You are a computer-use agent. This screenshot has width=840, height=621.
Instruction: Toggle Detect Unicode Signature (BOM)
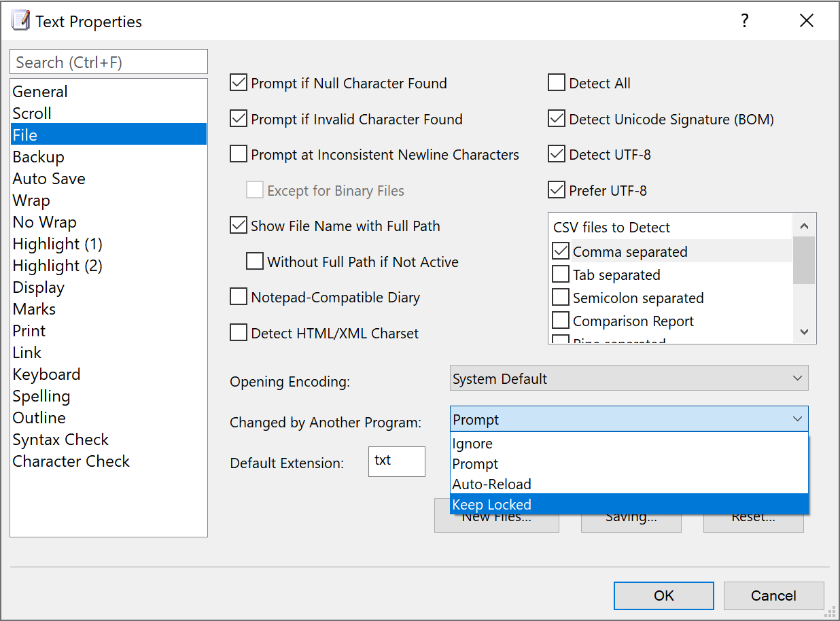pyautogui.click(x=557, y=119)
